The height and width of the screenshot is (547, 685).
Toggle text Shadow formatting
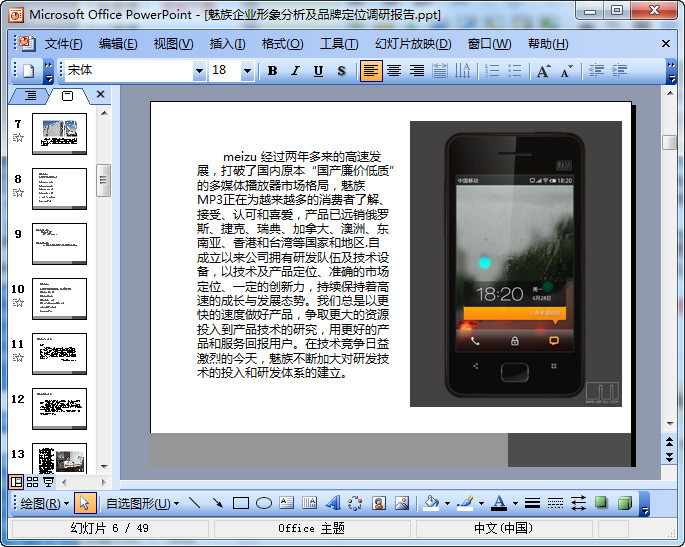click(x=342, y=71)
